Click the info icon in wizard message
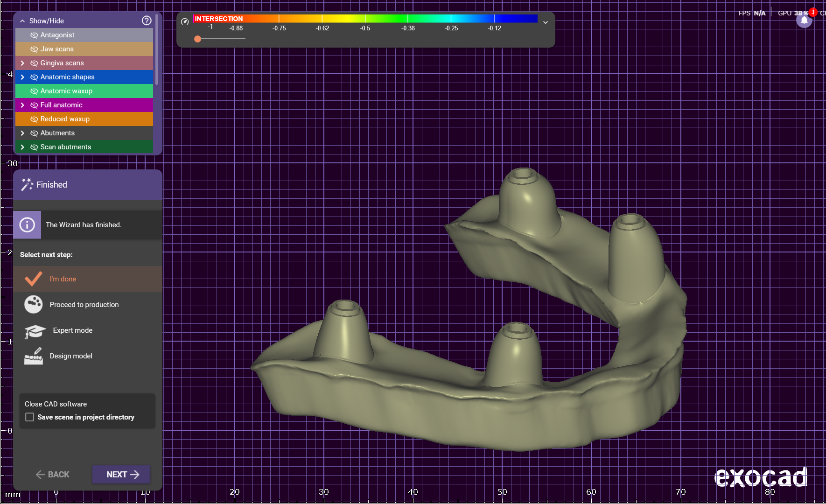 pyautogui.click(x=27, y=225)
